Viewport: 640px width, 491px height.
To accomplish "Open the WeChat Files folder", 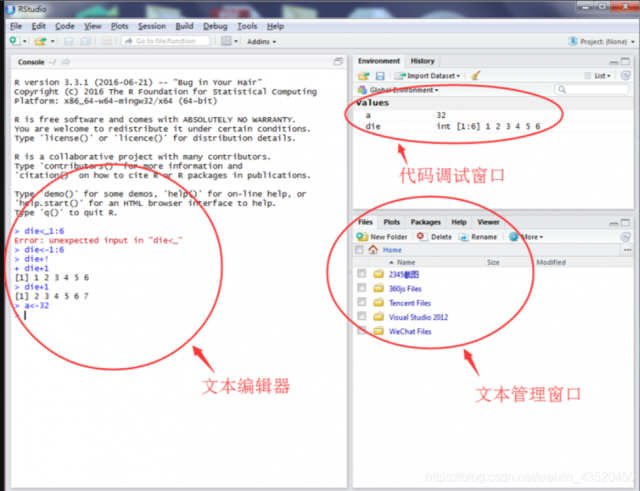I will [410, 331].
